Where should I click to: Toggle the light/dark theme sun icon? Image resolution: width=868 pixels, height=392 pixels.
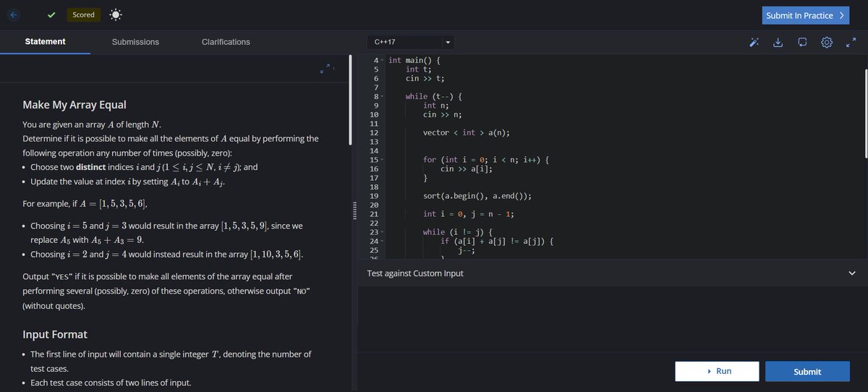point(116,14)
